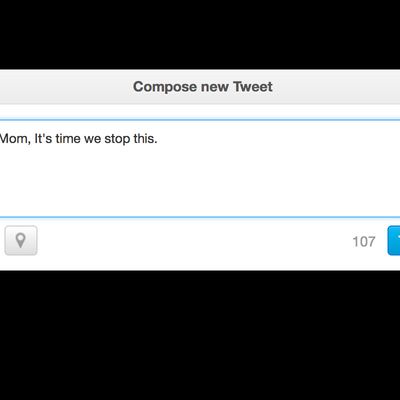Screen dimensions: 400x400
Task: Click white strip above the tweet box
Action: click(200, 112)
